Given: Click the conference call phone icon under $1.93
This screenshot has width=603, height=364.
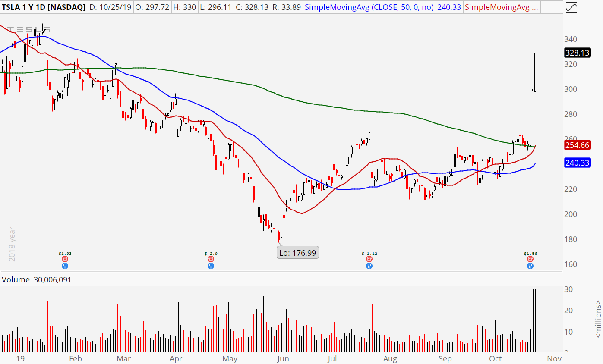Looking at the screenshot, I should 65,259.
